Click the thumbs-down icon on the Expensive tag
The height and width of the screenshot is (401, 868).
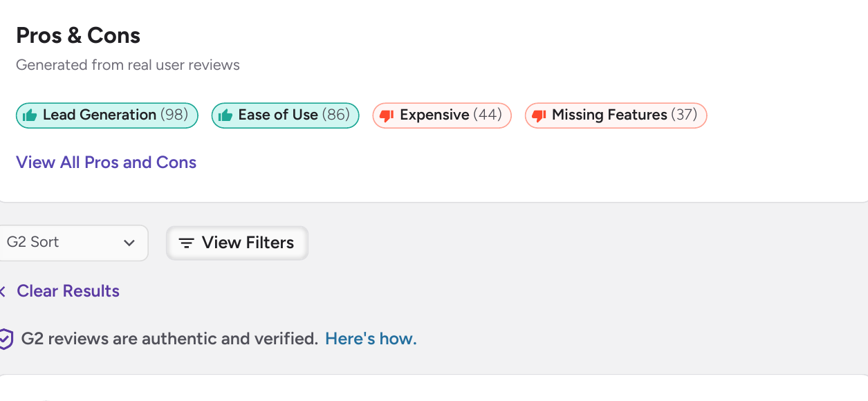coord(387,115)
